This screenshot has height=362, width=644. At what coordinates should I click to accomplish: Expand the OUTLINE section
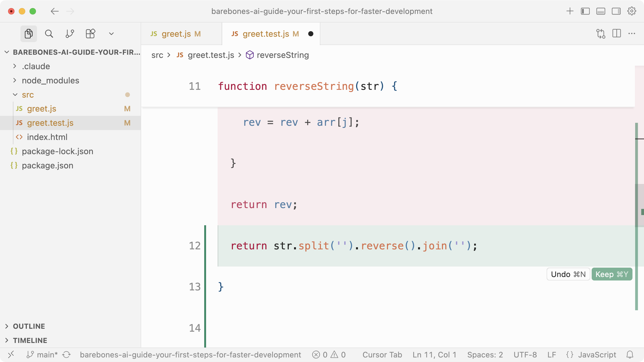(x=29, y=326)
